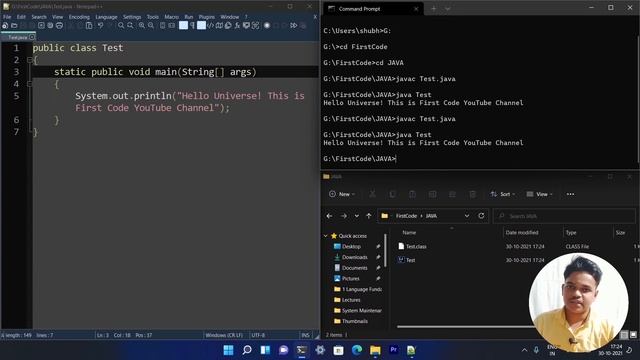The image size is (640, 360).
Task: Click FirstCode in the address breadcrumb
Action: pos(406,216)
